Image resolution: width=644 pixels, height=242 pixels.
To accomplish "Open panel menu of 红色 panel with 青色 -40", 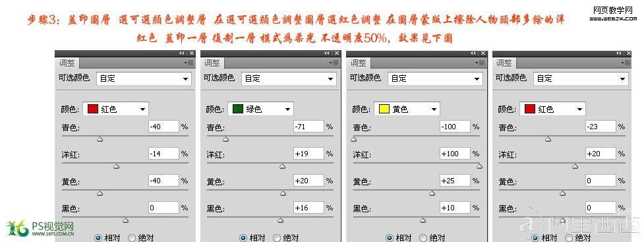I will pos(189,63).
